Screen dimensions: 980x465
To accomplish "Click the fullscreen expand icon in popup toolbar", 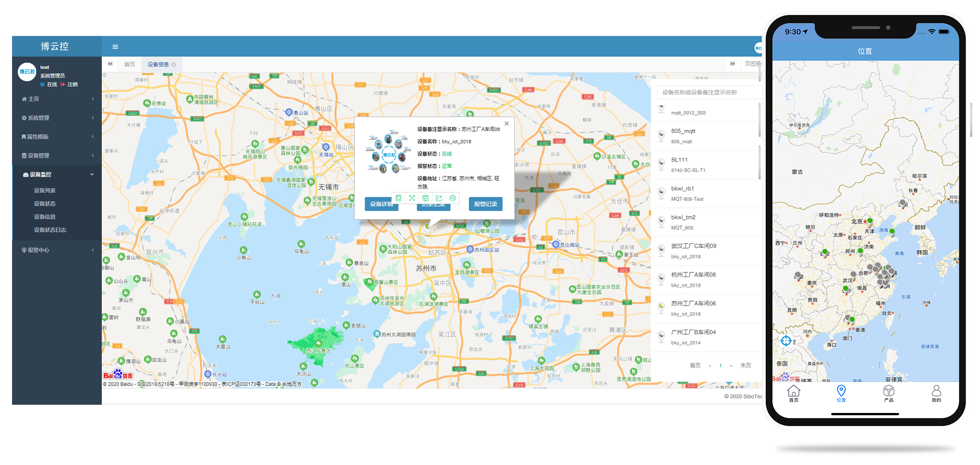I will pyautogui.click(x=412, y=198).
